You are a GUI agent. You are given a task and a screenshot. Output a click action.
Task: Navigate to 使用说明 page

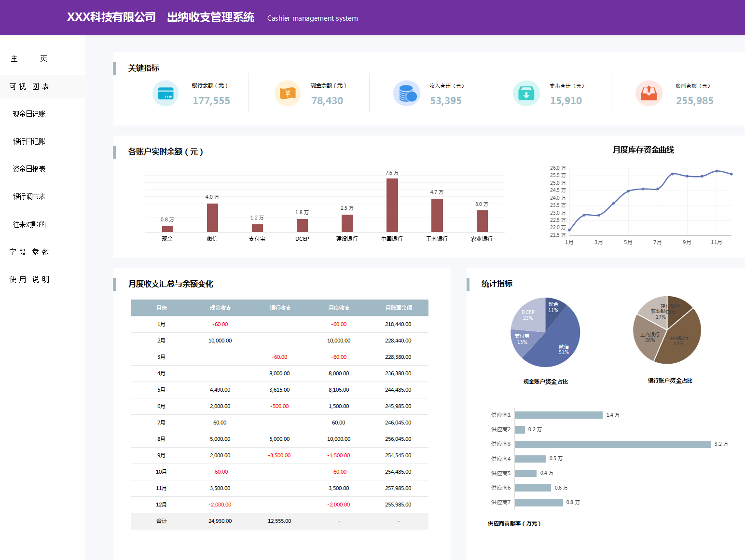click(29, 279)
